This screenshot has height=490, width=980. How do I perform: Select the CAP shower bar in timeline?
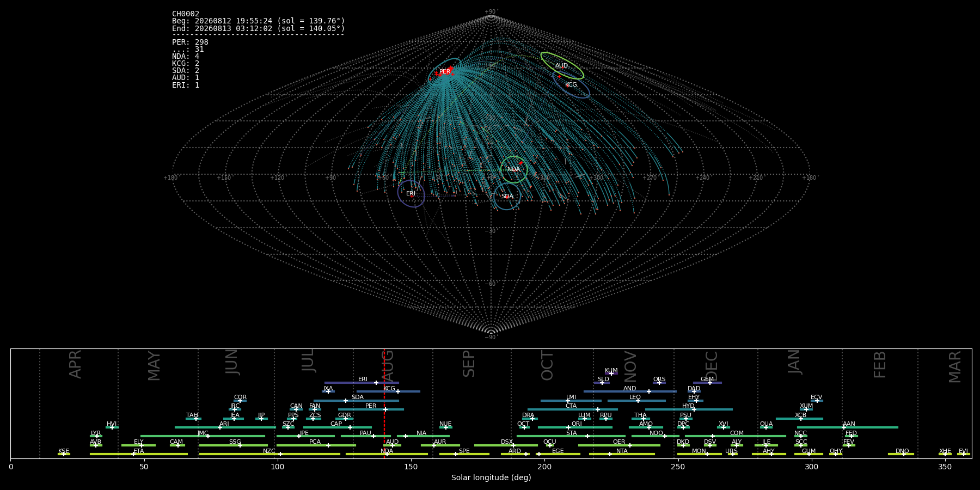coord(338,427)
